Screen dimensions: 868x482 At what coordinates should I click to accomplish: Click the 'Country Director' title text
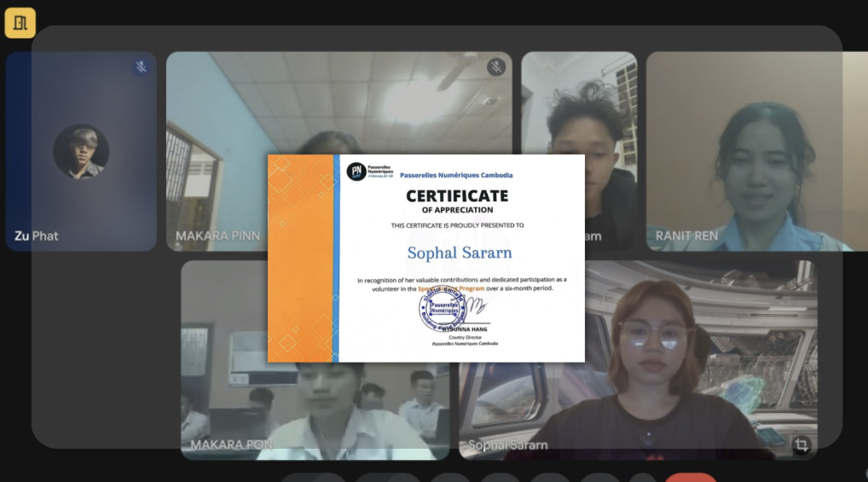click(x=465, y=337)
